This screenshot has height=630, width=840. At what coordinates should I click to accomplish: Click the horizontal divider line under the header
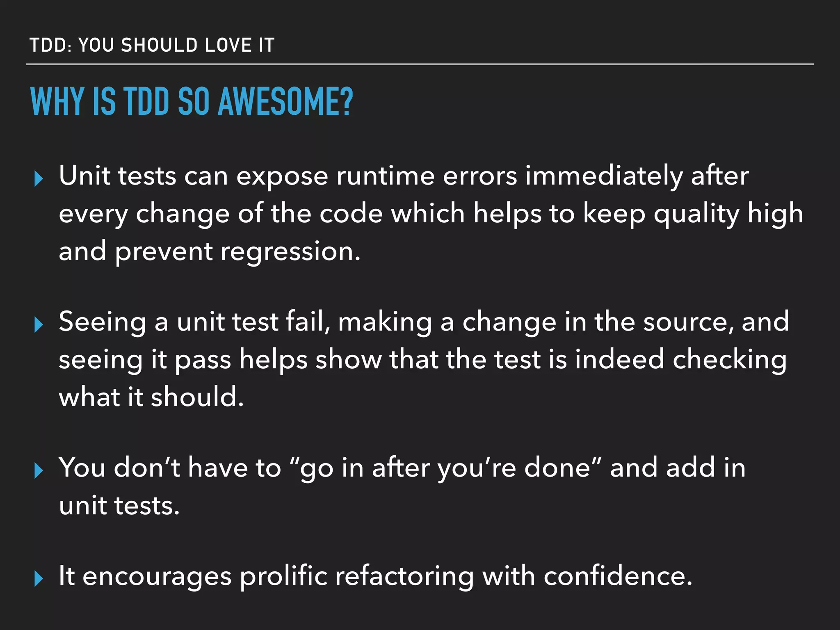click(x=419, y=64)
